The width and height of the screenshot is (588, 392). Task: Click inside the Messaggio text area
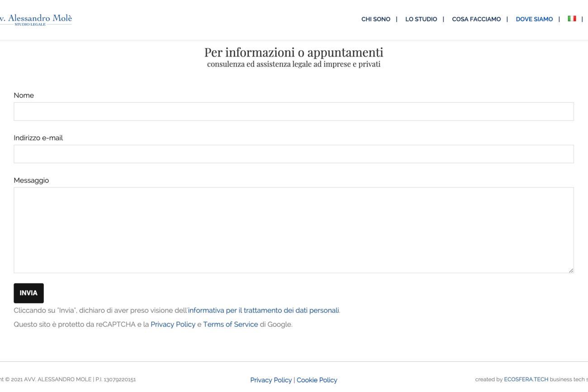tap(294, 230)
